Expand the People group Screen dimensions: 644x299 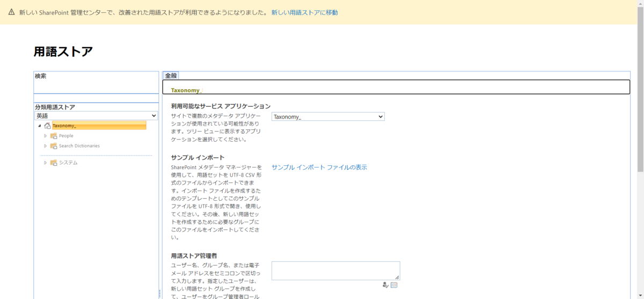click(46, 136)
